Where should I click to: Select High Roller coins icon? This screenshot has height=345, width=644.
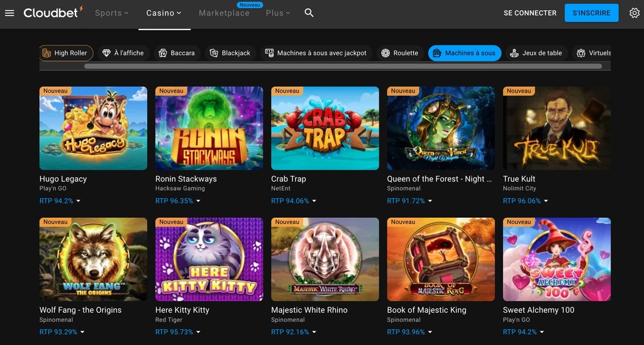(x=47, y=53)
